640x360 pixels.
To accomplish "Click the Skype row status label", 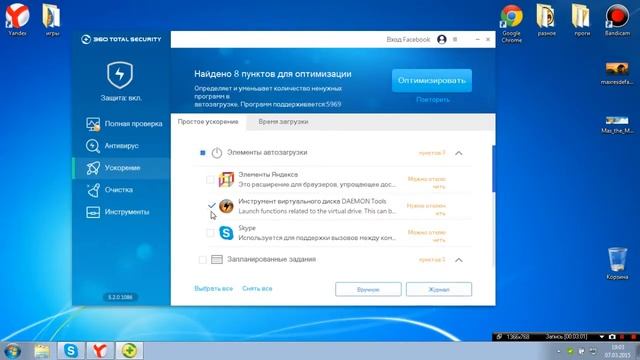I will coord(427,236).
